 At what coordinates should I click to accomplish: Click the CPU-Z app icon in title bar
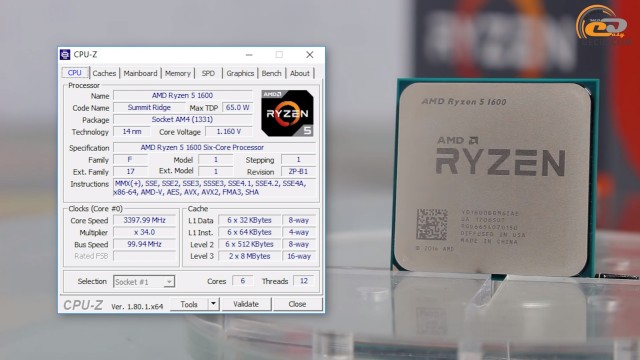click(x=65, y=55)
